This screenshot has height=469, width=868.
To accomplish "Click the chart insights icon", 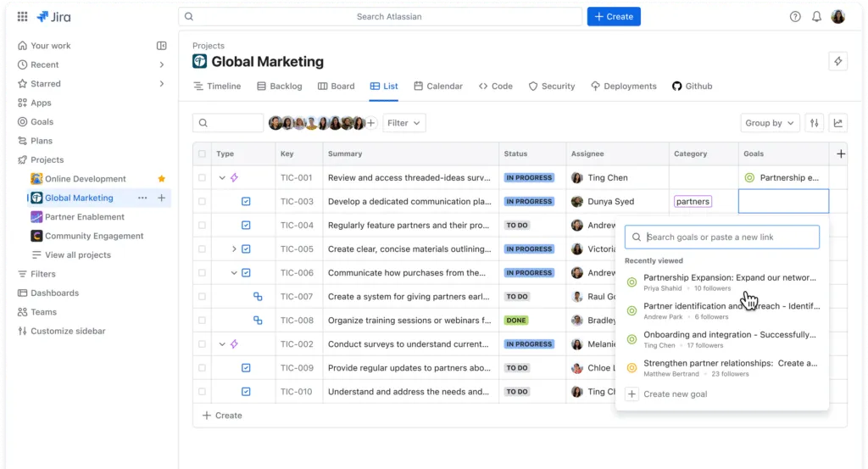I will point(837,123).
